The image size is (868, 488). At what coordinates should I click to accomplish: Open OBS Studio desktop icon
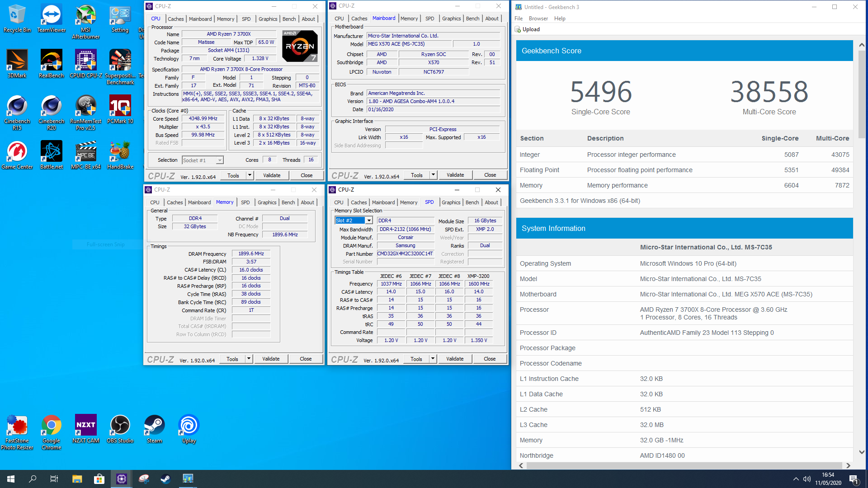(x=120, y=429)
